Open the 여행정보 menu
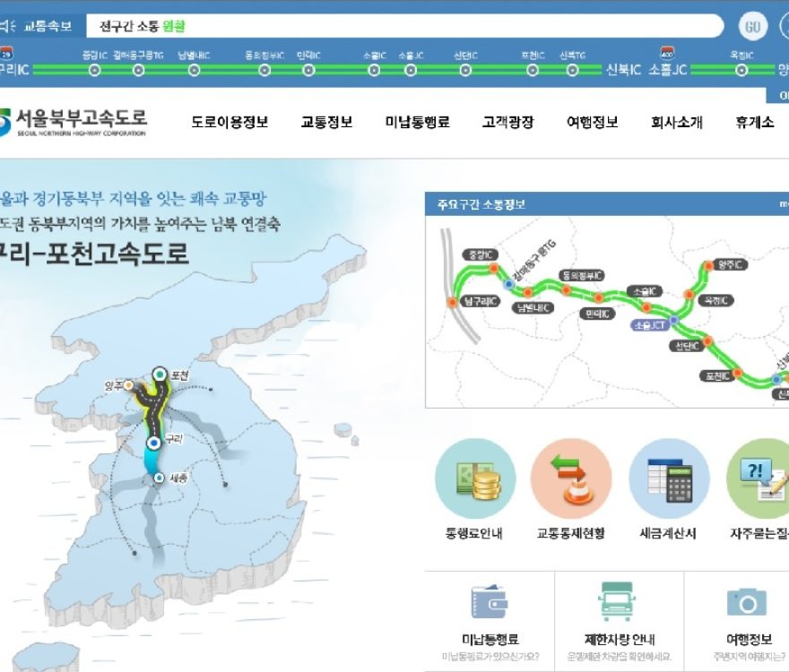This screenshot has height=672, width=789. pyautogui.click(x=593, y=122)
